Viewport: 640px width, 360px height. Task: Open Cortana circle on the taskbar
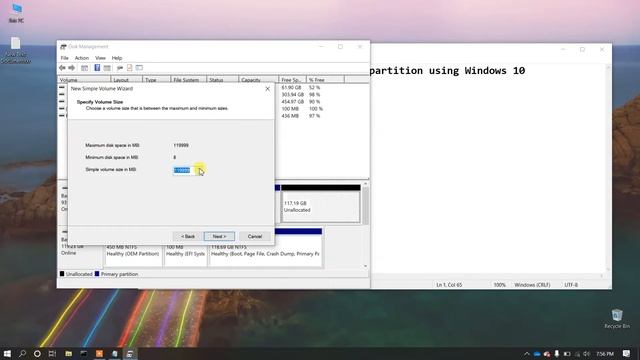(x=37, y=353)
